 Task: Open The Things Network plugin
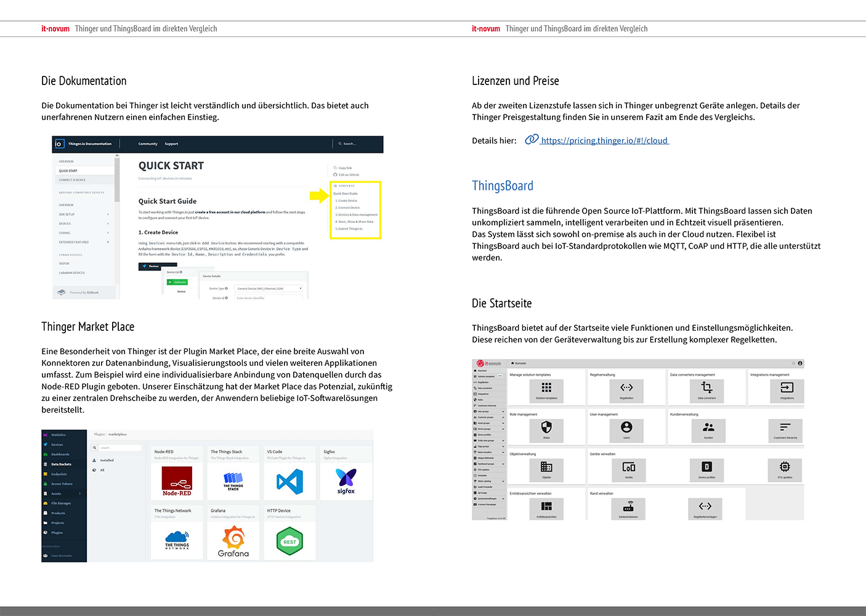coord(177,540)
